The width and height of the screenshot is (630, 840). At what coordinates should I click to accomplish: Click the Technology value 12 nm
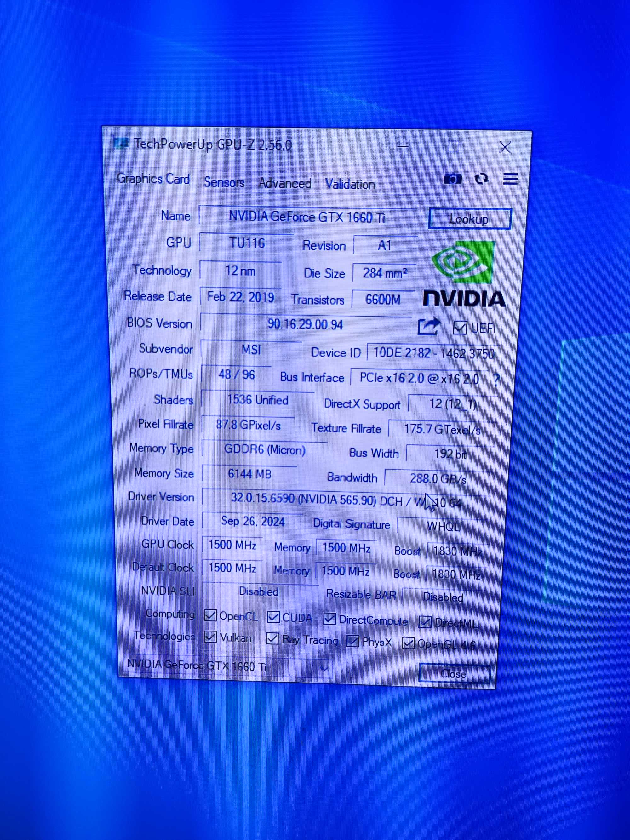pos(240,271)
